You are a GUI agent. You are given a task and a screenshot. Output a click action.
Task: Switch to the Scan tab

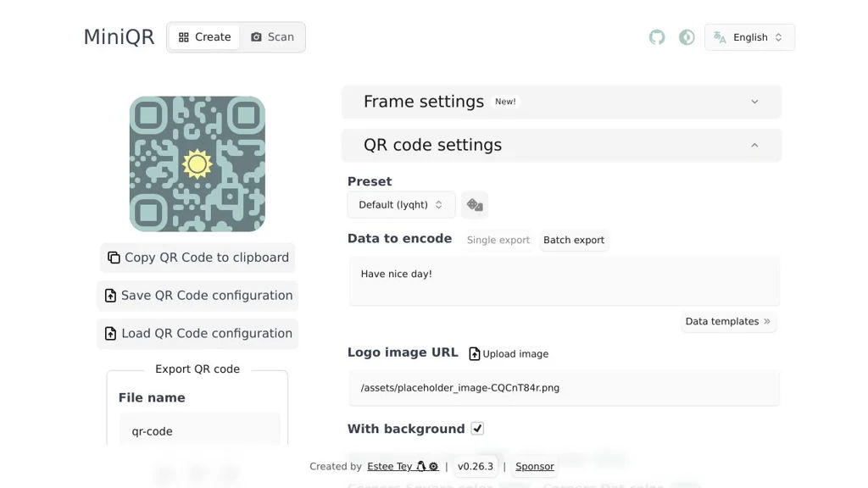click(x=272, y=37)
